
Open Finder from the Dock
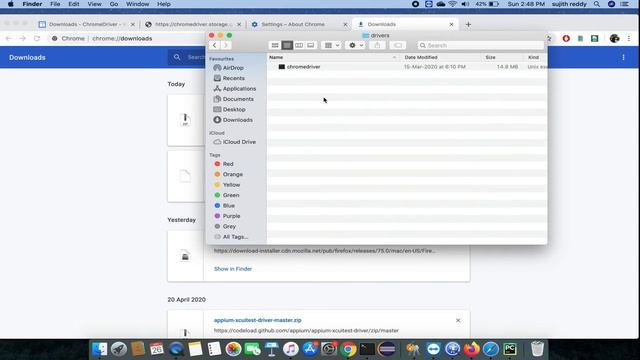(x=99, y=349)
